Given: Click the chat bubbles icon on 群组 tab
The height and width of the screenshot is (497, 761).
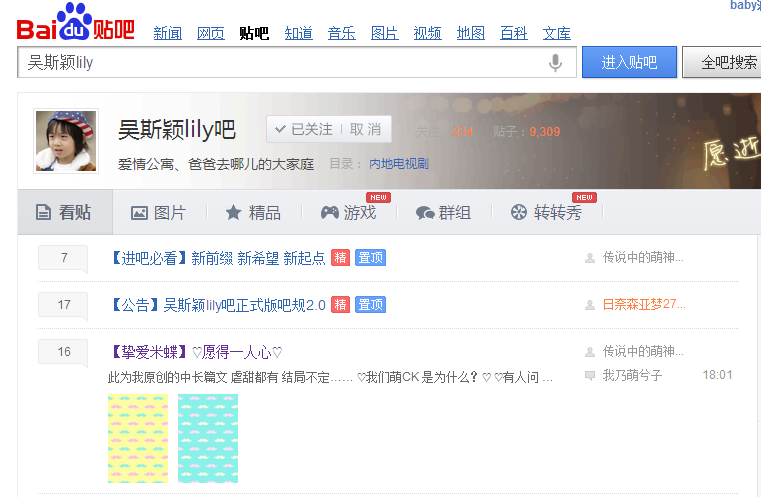Looking at the screenshot, I should point(425,213).
